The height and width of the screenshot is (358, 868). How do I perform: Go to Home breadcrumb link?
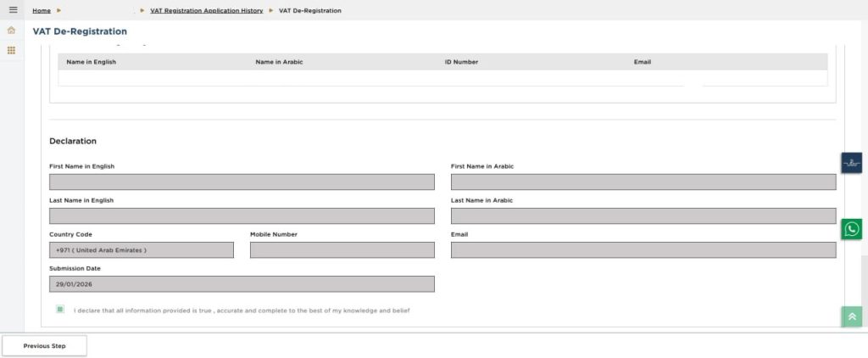coord(41,10)
